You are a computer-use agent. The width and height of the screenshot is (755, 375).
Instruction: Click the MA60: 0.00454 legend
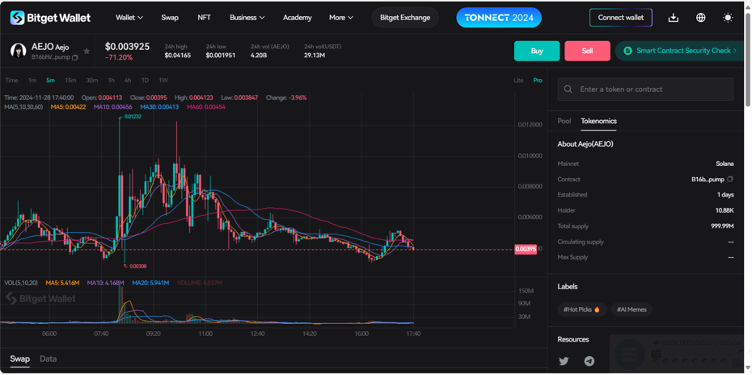click(x=206, y=107)
